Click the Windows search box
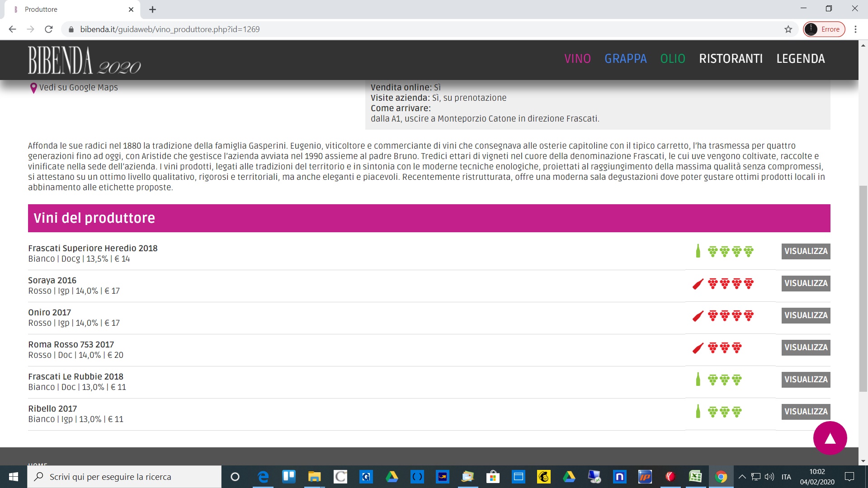Viewport: 868px width, 488px height. coord(124,477)
